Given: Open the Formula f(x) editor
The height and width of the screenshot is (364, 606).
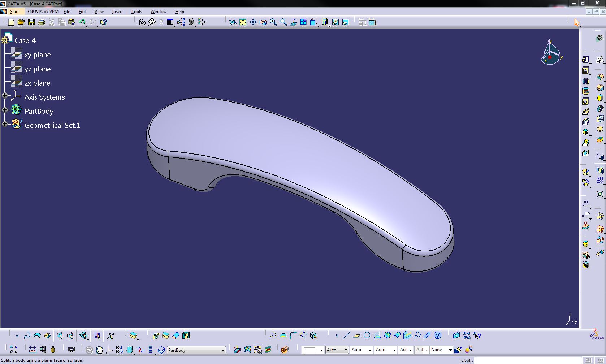Looking at the screenshot, I should (x=142, y=22).
